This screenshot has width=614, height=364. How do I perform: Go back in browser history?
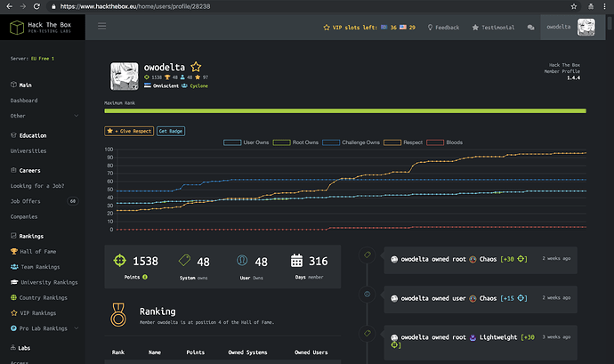click(10, 6)
